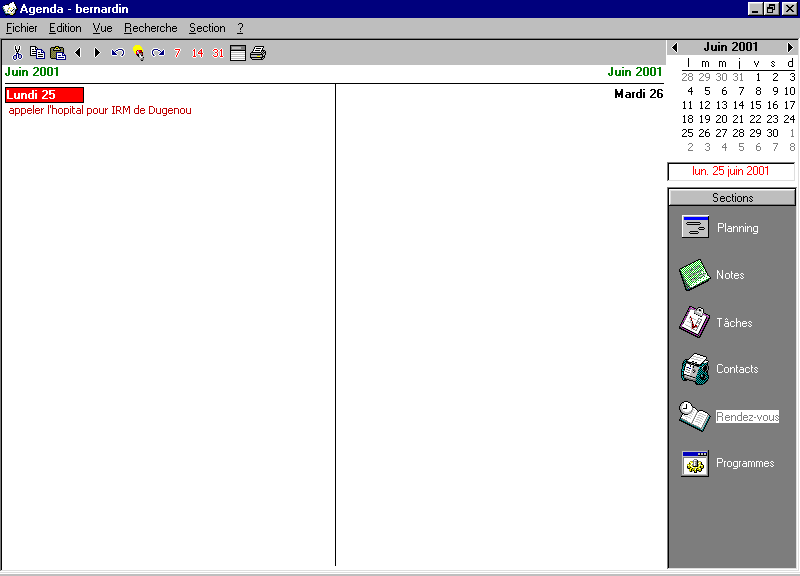Select June 10 in mini calendar

(x=789, y=91)
